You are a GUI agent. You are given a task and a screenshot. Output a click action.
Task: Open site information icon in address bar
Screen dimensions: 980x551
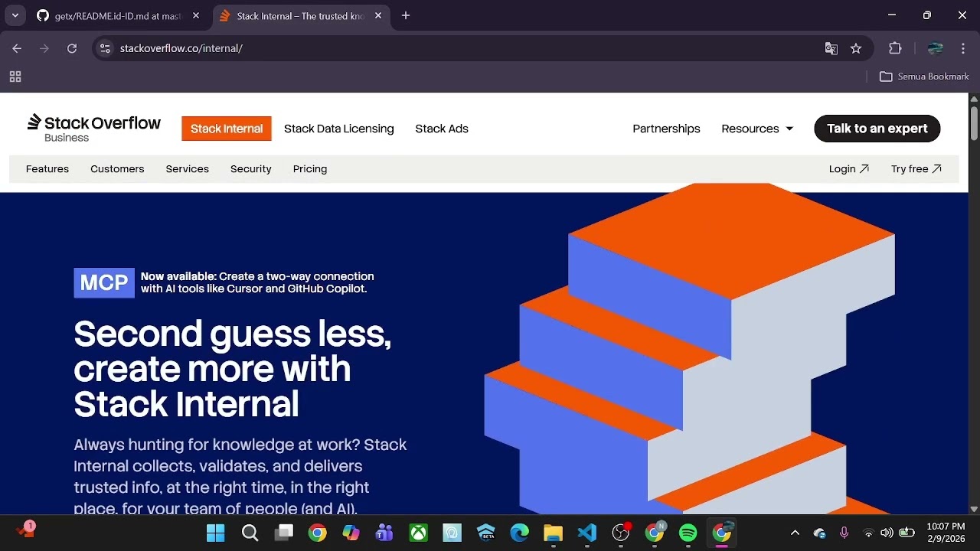pyautogui.click(x=105, y=48)
